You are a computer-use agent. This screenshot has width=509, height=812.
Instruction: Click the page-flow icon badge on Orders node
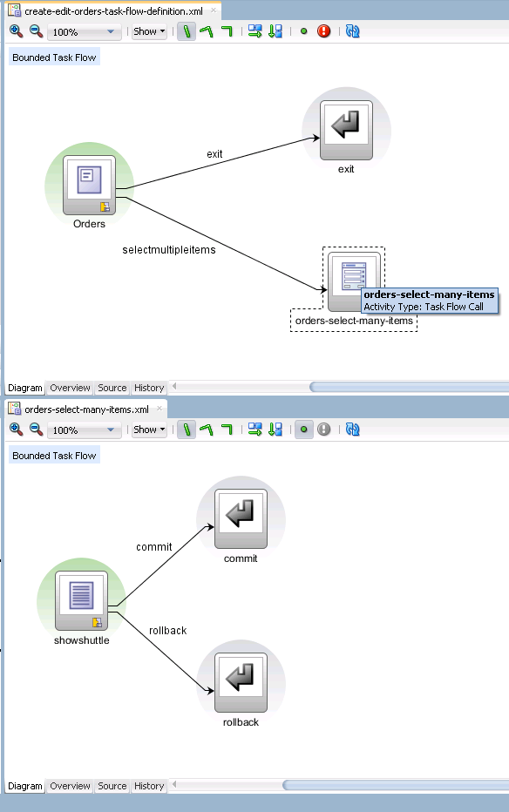(105, 207)
